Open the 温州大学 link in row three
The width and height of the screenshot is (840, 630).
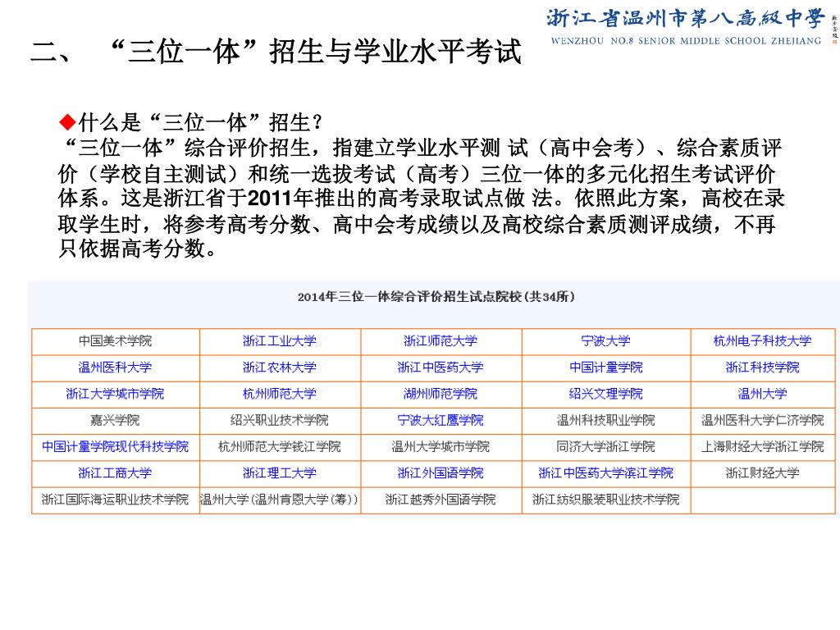tap(762, 394)
